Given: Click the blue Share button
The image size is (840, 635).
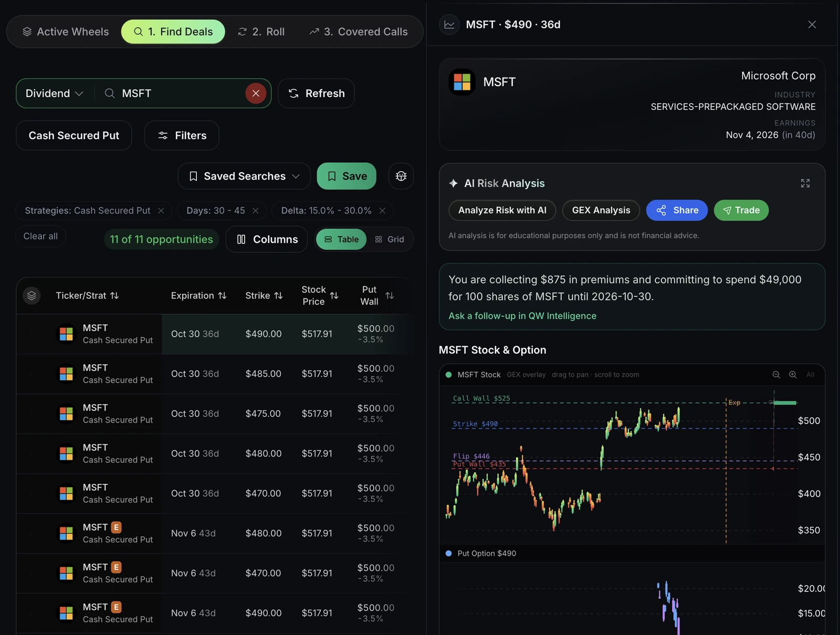Looking at the screenshot, I should (677, 210).
